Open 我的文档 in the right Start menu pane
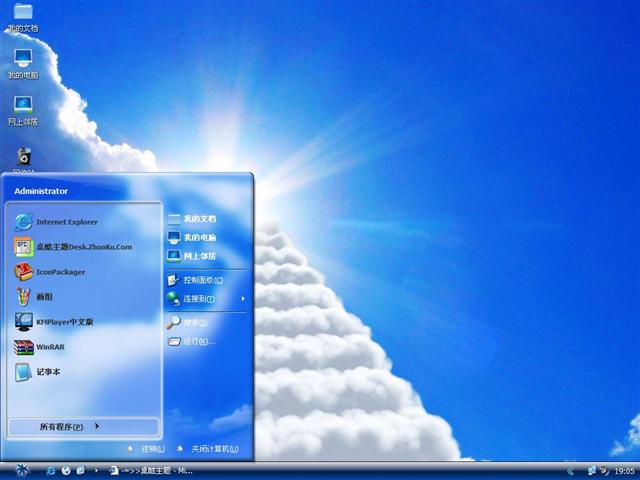 (192, 219)
